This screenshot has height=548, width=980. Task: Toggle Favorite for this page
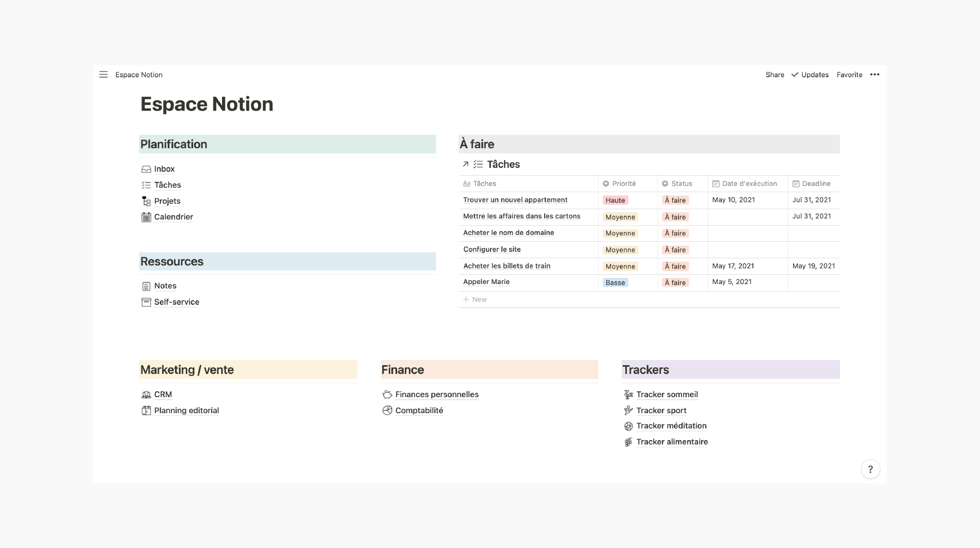click(x=849, y=74)
